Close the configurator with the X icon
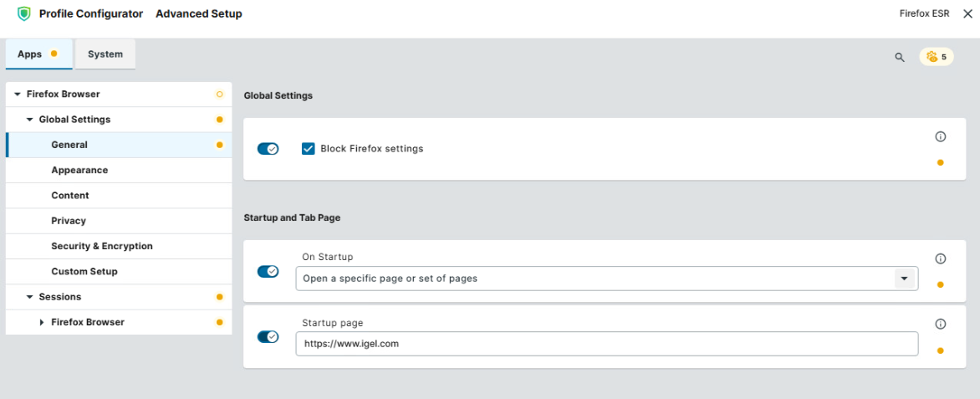The height and width of the screenshot is (399, 980). pyautogui.click(x=967, y=13)
